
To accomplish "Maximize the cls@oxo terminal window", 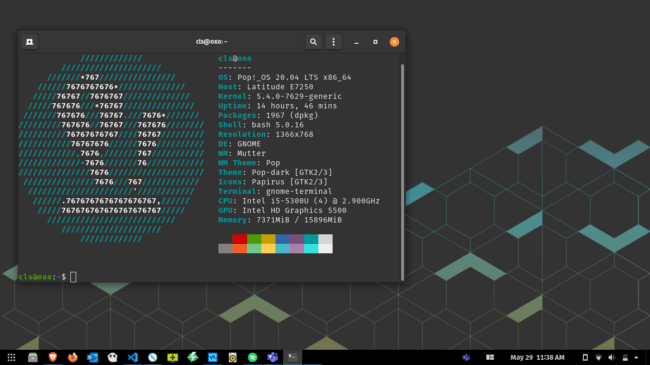I will 375,42.
